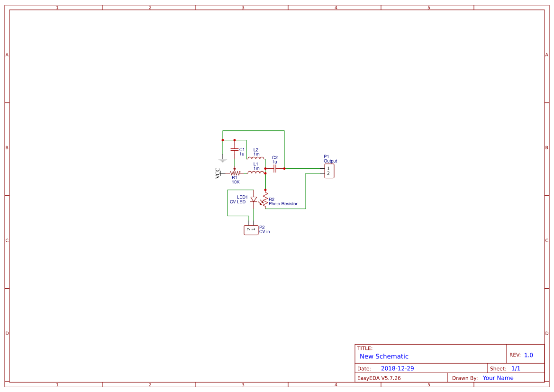The height and width of the screenshot is (392, 554).
Task: Select the LED1 diode symbol
Action: (x=254, y=199)
